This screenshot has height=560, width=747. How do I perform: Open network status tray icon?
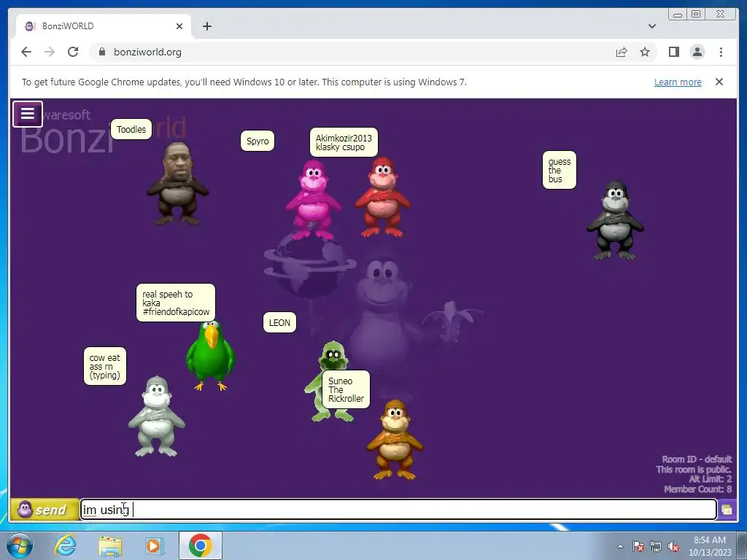pos(656,546)
